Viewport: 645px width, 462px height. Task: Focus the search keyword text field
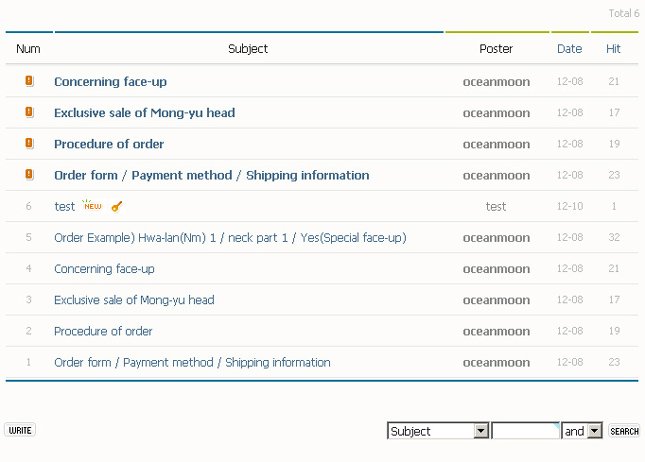(526, 431)
